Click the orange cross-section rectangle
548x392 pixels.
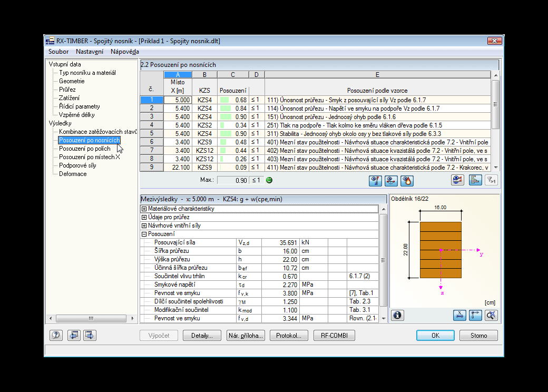tap(441, 250)
